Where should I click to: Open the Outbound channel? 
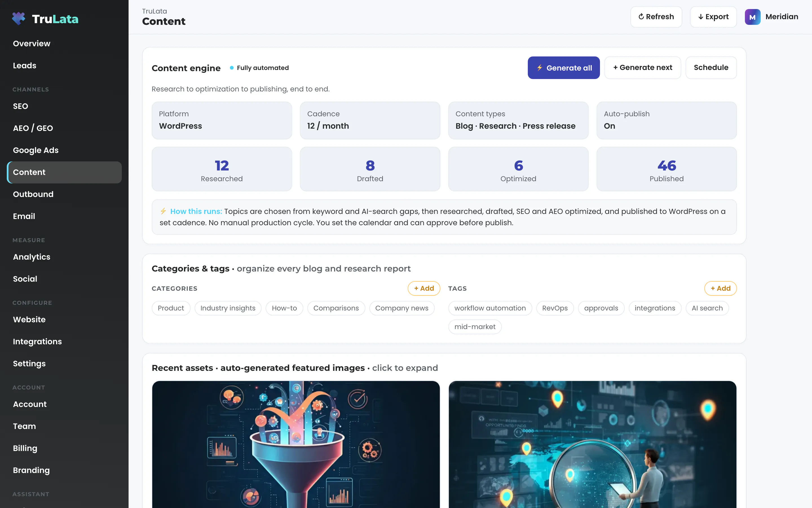pyautogui.click(x=64, y=194)
